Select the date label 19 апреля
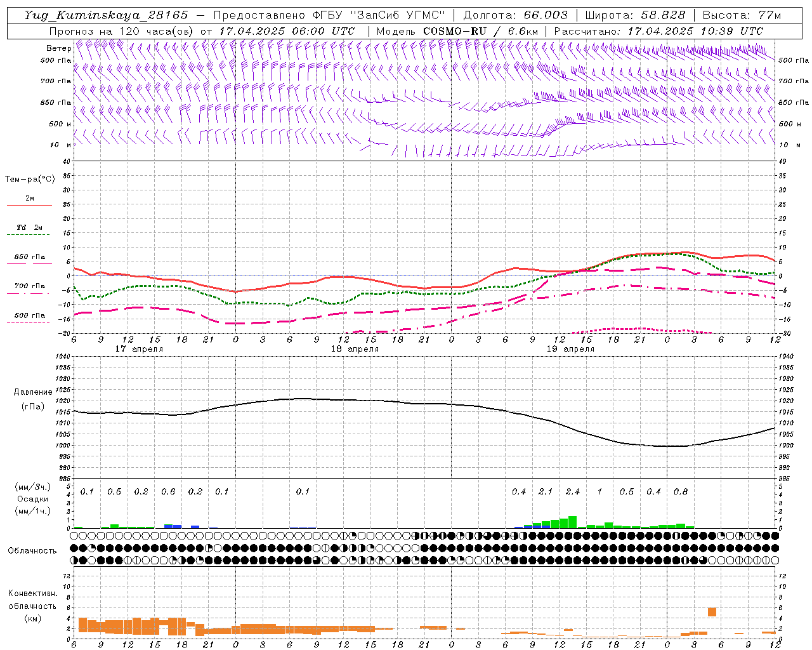 click(x=570, y=349)
